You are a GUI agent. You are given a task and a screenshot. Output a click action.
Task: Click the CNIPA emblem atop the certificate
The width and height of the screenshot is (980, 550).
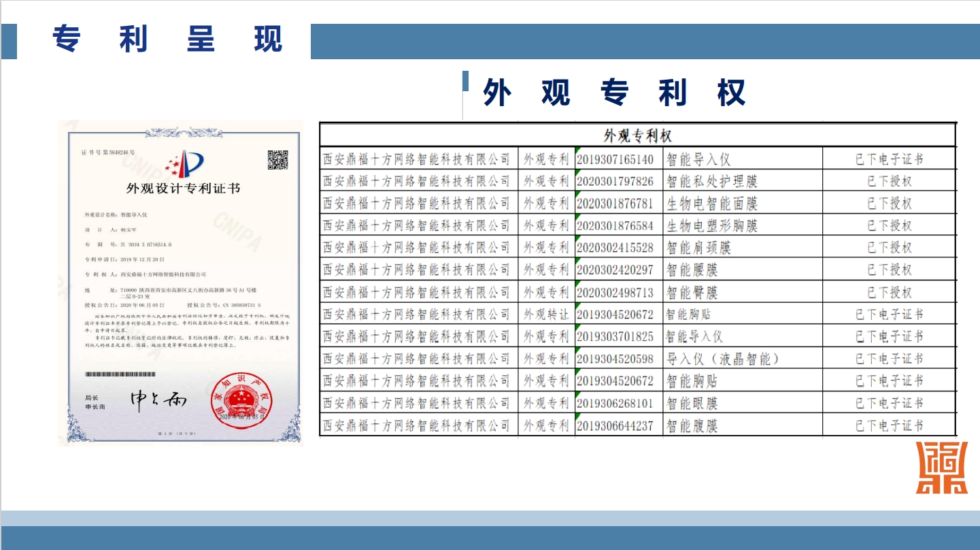coord(184,164)
